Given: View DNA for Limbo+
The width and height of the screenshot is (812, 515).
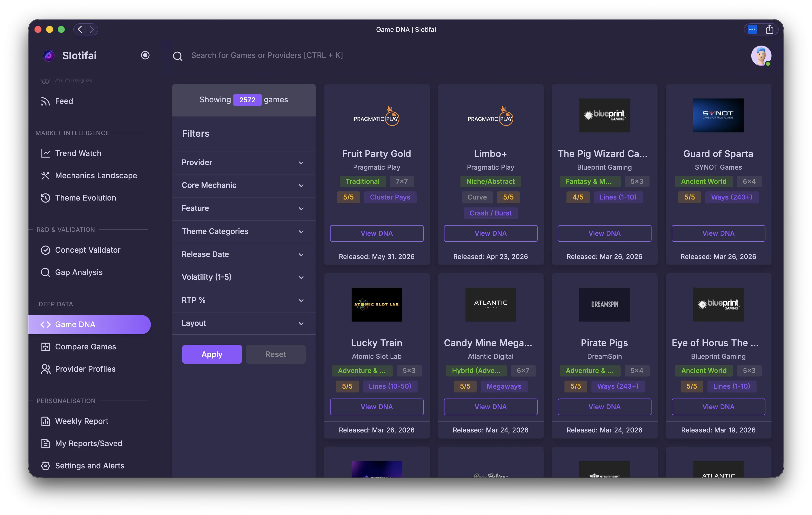Looking at the screenshot, I should pos(490,233).
